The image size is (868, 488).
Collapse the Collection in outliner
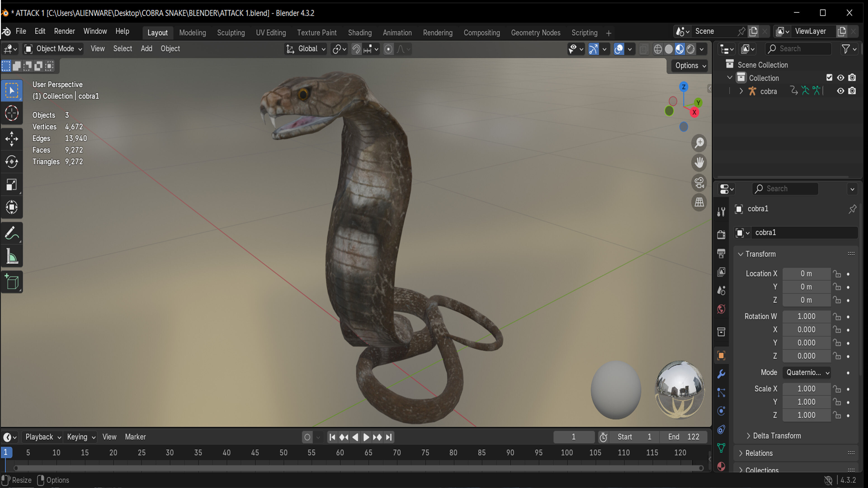pyautogui.click(x=729, y=78)
